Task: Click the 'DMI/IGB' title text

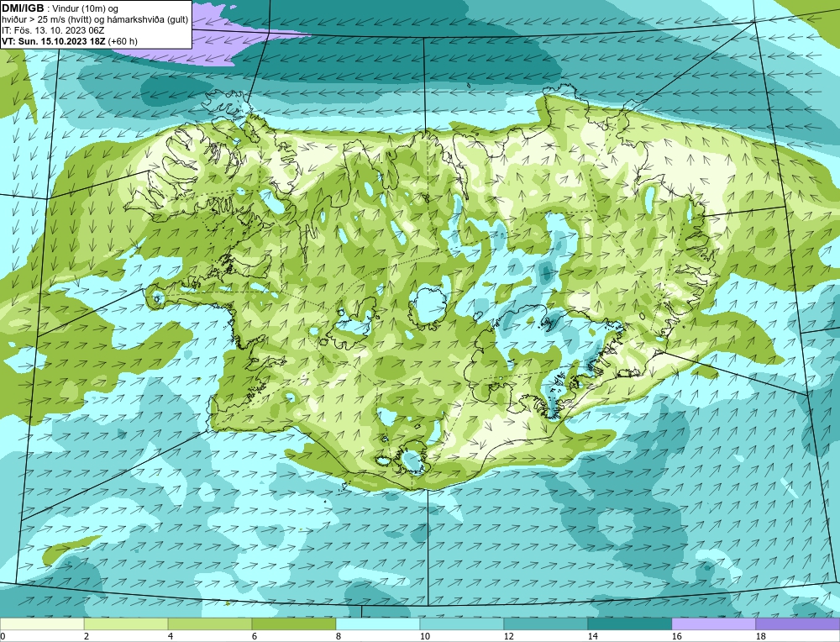Action: (x=23, y=8)
